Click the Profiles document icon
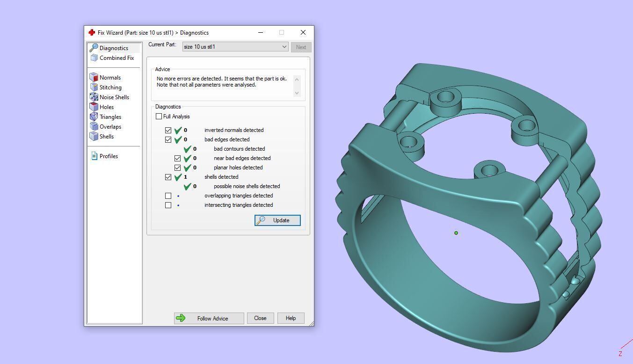This screenshot has height=364, width=633. click(x=94, y=156)
